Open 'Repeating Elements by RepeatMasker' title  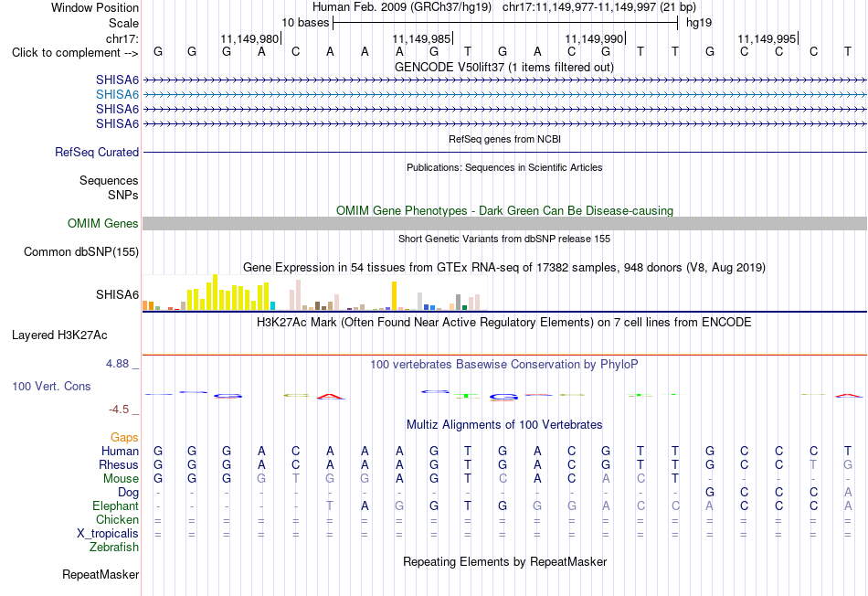pyautogui.click(x=504, y=561)
